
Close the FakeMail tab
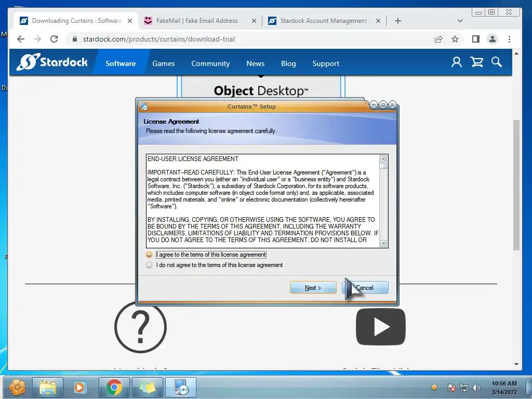pos(254,21)
